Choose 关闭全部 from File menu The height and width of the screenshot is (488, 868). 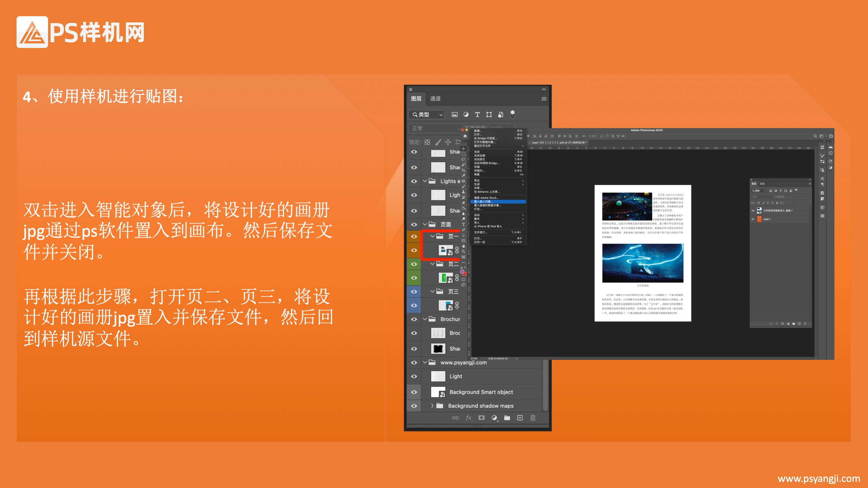[498, 156]
